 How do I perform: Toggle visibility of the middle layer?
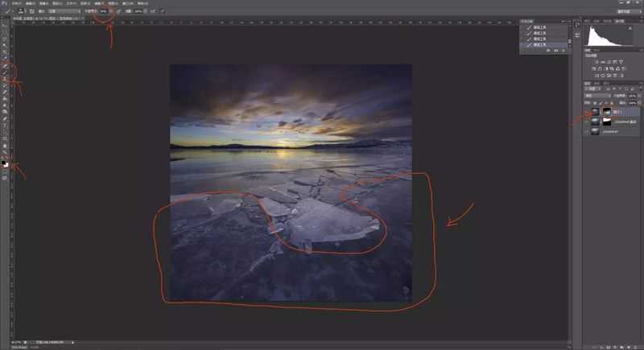pos(587,121)
